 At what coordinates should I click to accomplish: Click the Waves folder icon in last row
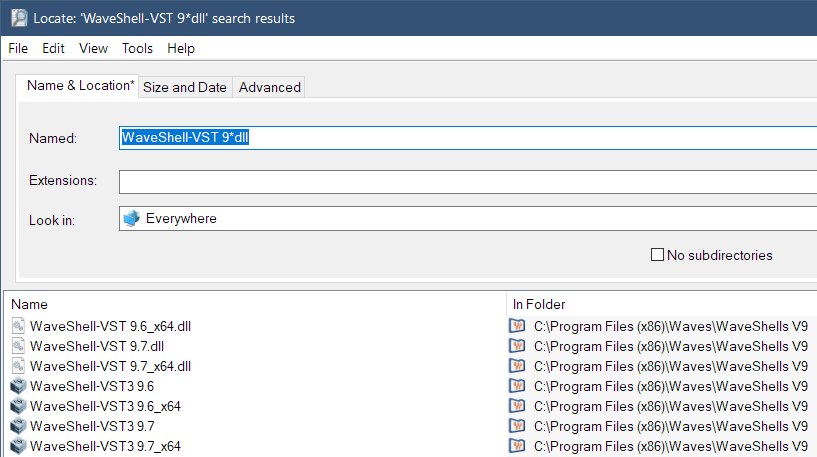517,446
